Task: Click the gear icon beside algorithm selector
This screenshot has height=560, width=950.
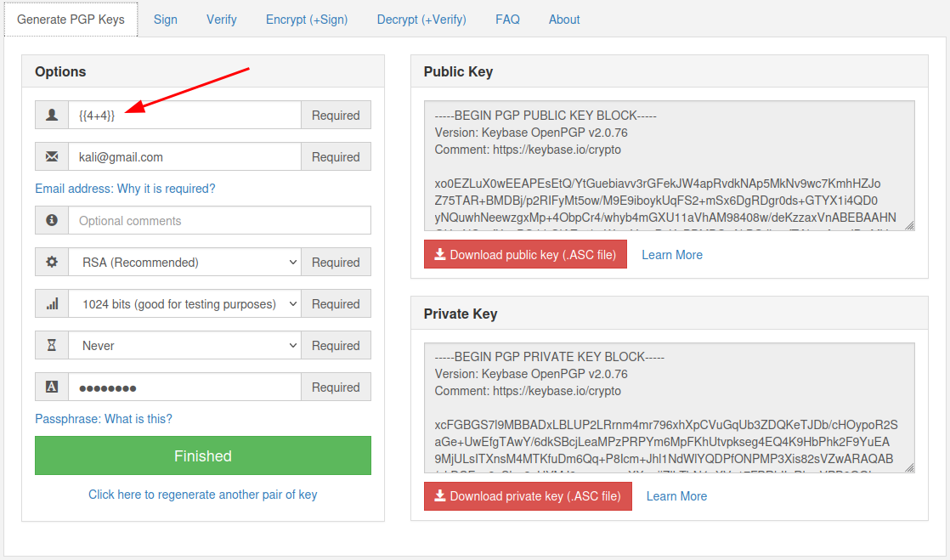Action: [x=52, y=263]
